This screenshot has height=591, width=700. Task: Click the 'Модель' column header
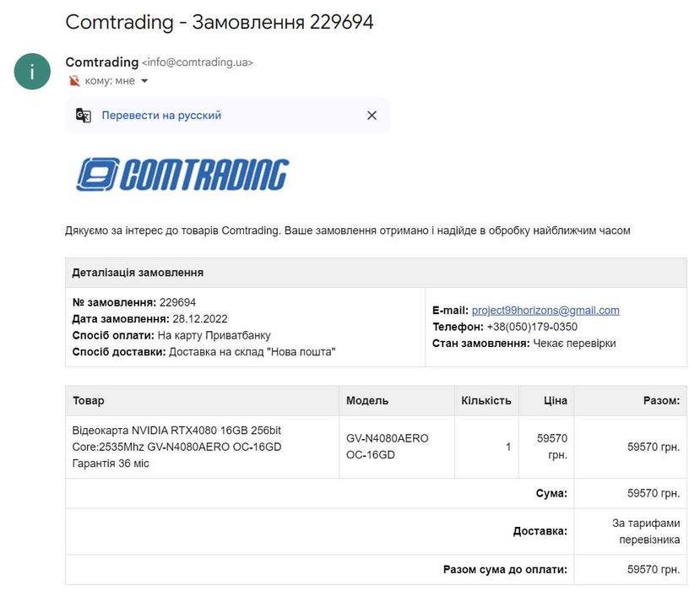point(367,400)
